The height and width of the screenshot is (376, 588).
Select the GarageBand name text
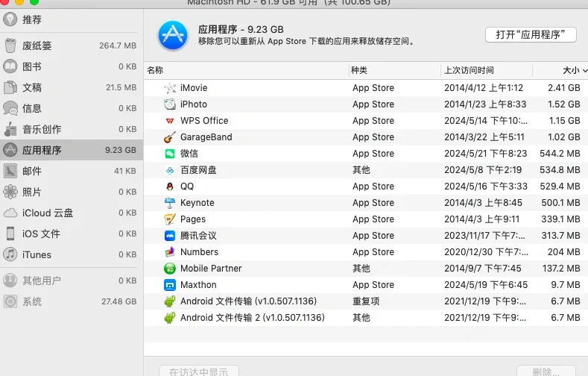pyautogui.click(x=206, y=137)
